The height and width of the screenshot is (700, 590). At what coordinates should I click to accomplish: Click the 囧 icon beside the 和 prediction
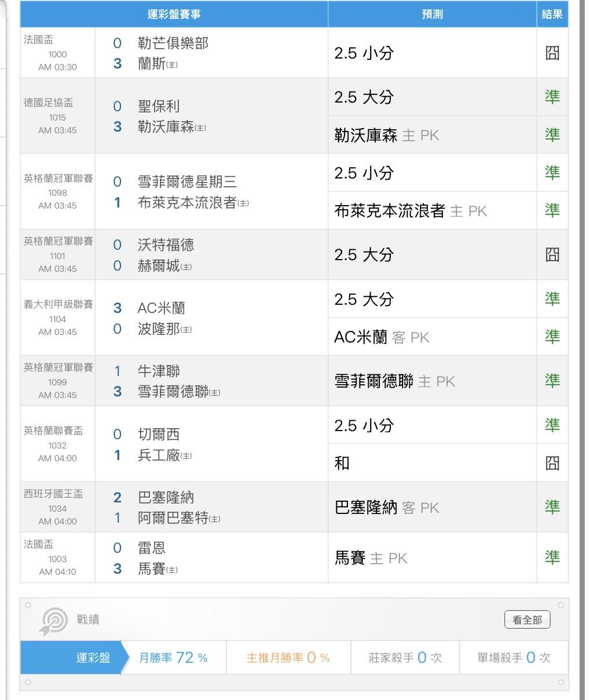pos(552,463)
